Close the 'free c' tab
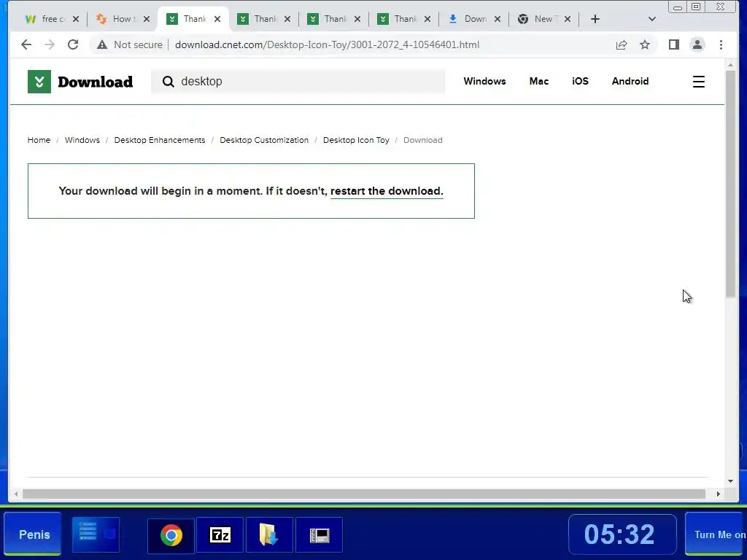The height and width of the screenshot is (560, 747). click(x=76, y=19)
